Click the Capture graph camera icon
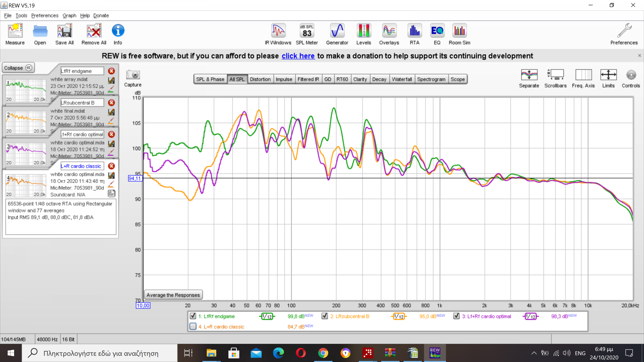644x362 pixels. pyautogui.click(x=133, y=75)
